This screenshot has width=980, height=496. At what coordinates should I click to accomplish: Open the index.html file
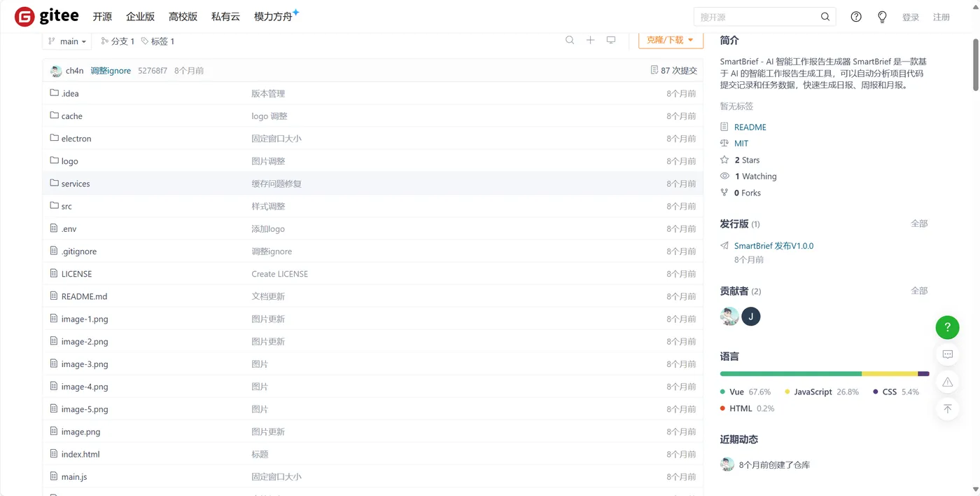point(80,454)
